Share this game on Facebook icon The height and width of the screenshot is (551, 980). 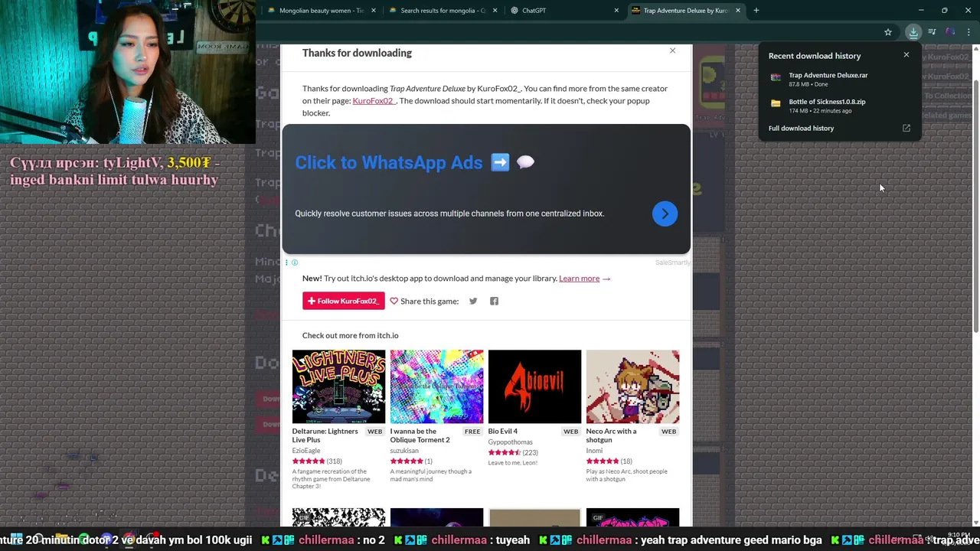point(494,301)
